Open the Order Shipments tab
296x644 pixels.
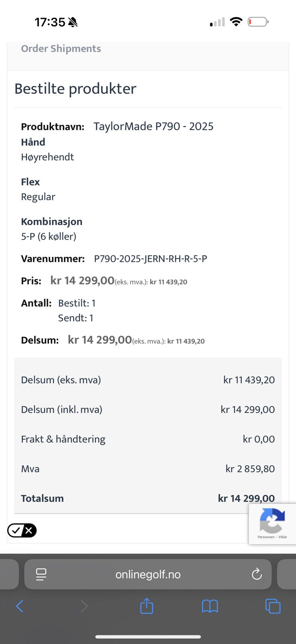coord(61,49)
